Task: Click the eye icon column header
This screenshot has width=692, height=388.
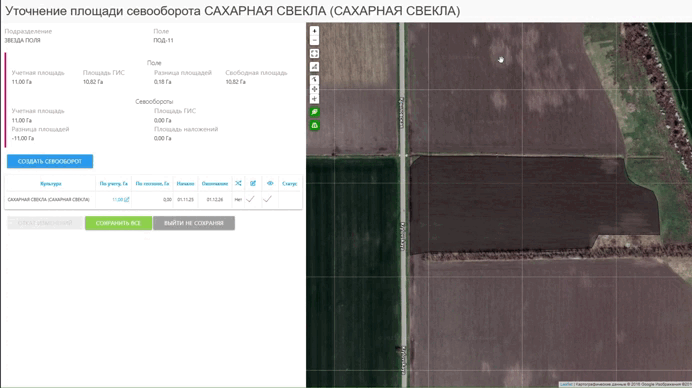Action: 270,183
